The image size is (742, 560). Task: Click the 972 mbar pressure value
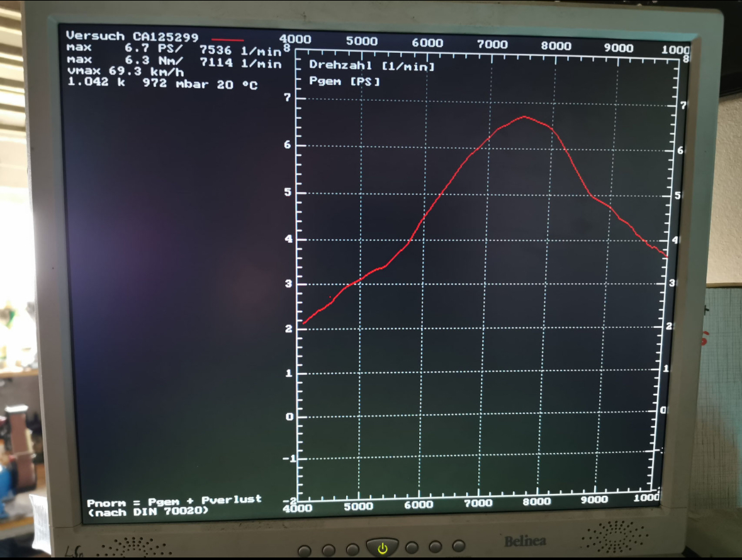coord(175,84)
